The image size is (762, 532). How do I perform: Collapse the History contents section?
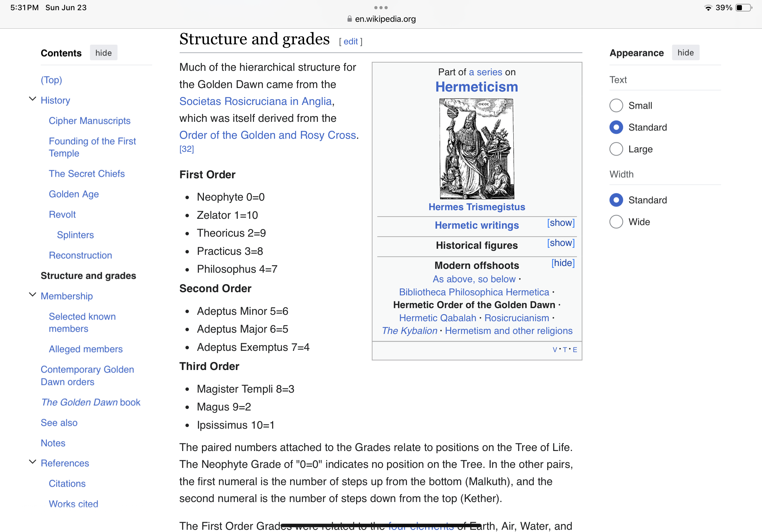pos(33,99)
